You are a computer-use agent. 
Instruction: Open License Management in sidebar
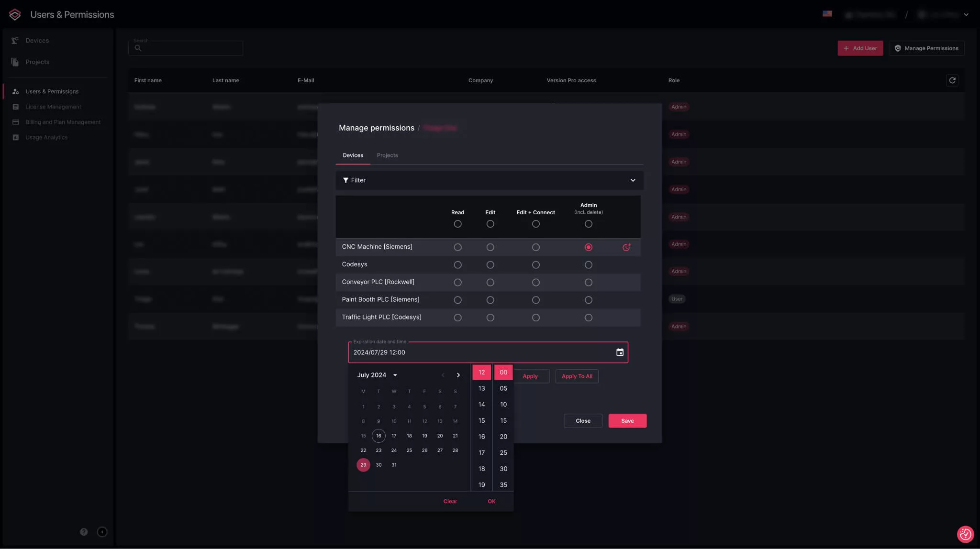point(53,107)
